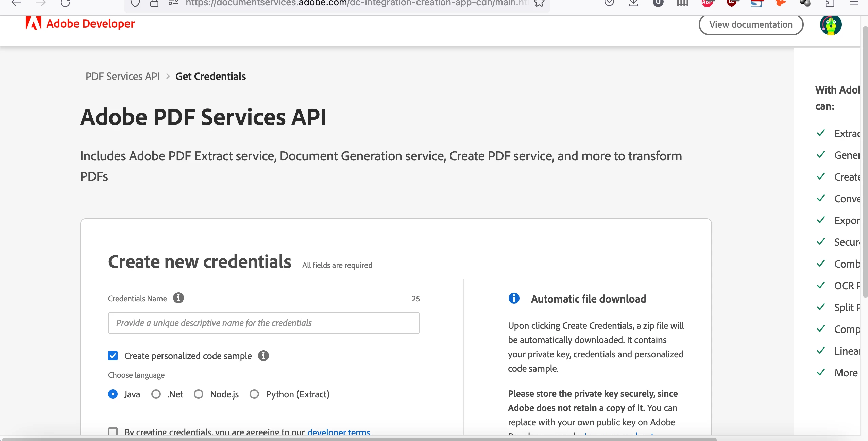Open the browser hamburger menu
Screen dimensions: 868x441
point(854,3)
